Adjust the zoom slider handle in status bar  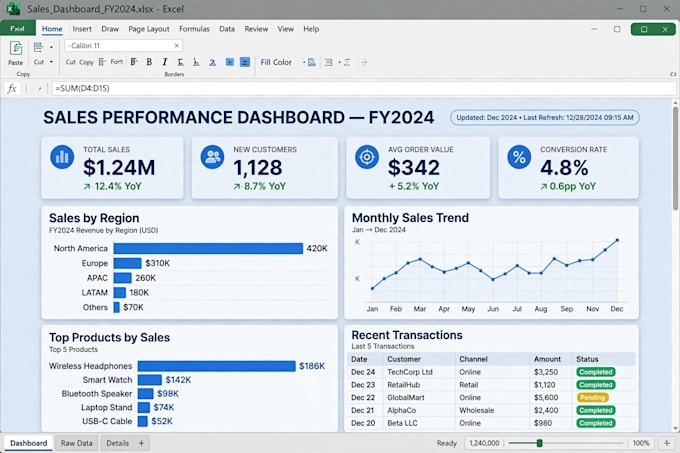click(539, 443)
